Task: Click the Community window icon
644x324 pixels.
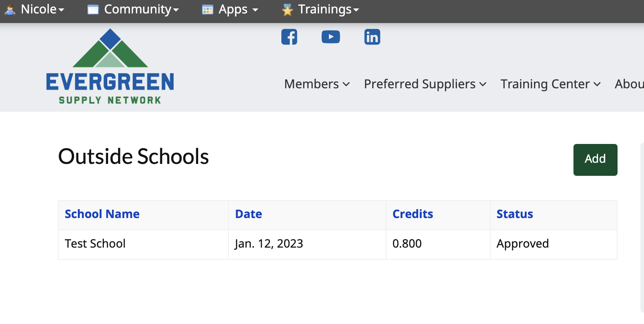Action: 93,10
